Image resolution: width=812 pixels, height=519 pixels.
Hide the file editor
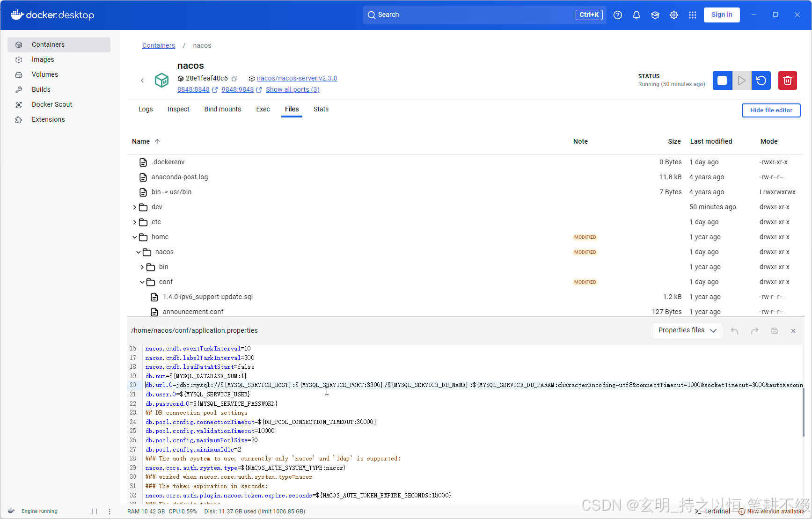click(x=771, y=110)
